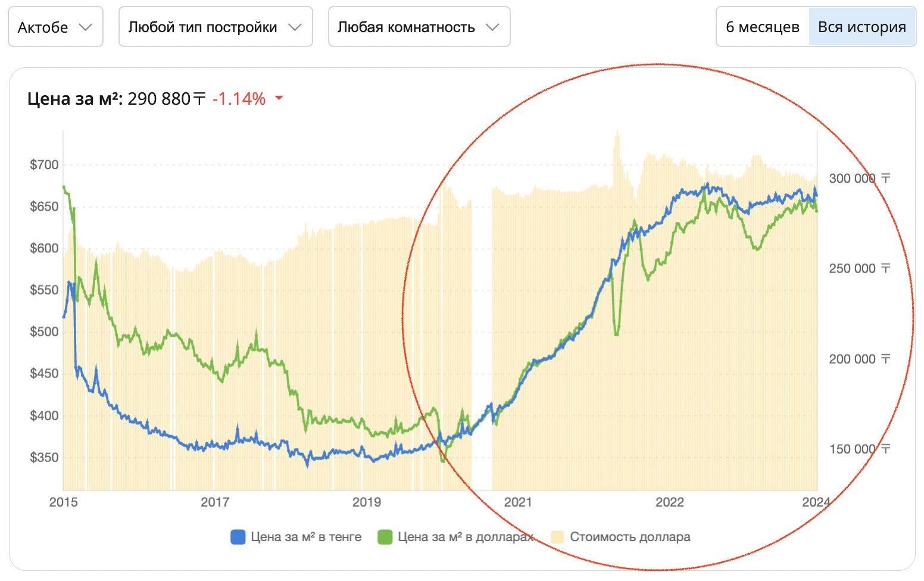
Task: Click the chevron arrow in Актобе selector
Action: tap(86, 27)
